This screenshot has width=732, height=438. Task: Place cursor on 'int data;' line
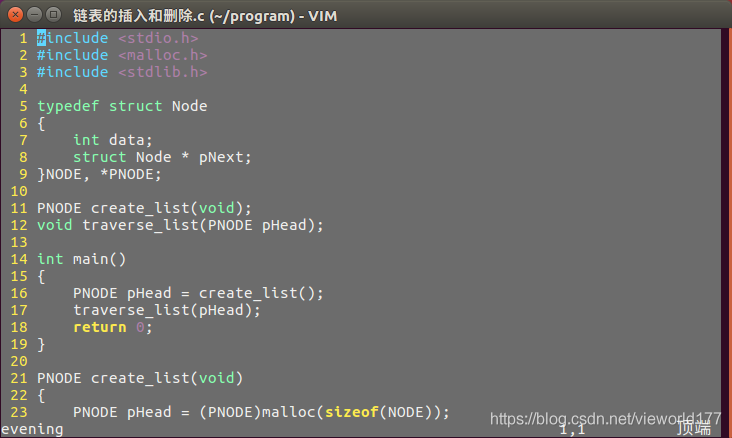pyautogui.click(x=112, y=140)
